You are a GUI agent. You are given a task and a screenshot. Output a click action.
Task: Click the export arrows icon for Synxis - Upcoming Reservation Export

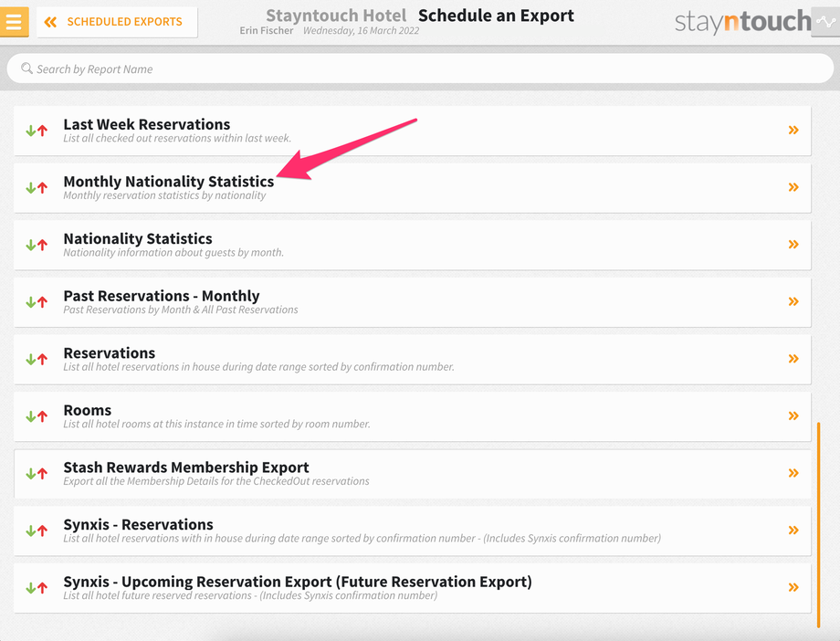pos(37,588)
